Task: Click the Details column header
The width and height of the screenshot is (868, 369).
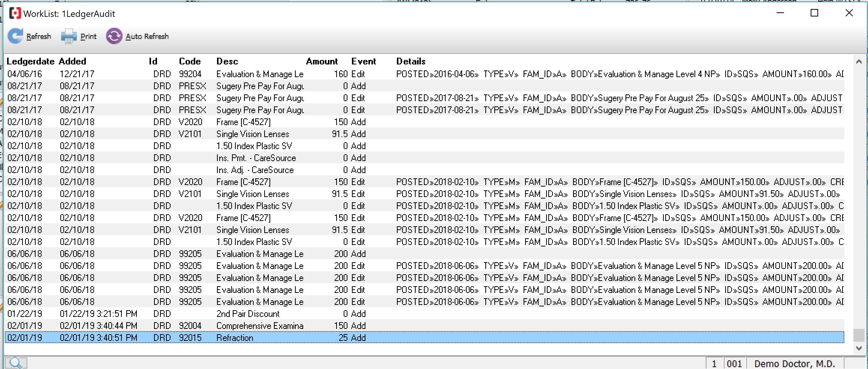Action: [411, 61]
